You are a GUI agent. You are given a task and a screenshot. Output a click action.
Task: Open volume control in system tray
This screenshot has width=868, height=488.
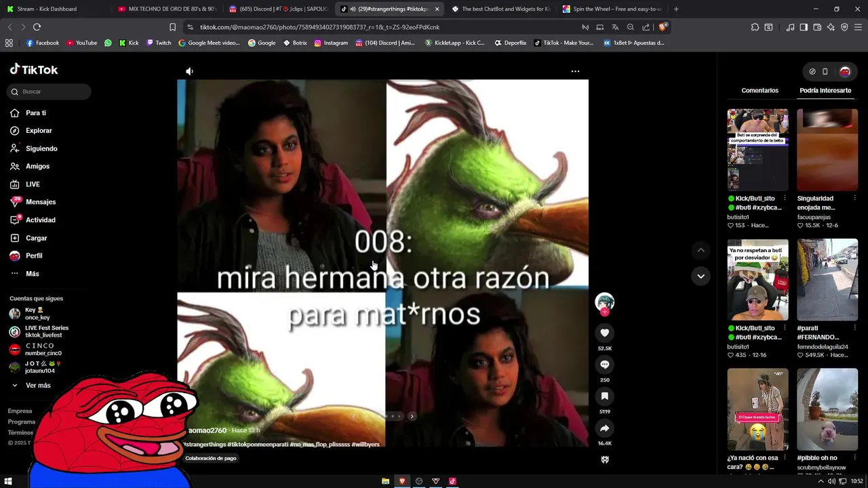point(831,481)
